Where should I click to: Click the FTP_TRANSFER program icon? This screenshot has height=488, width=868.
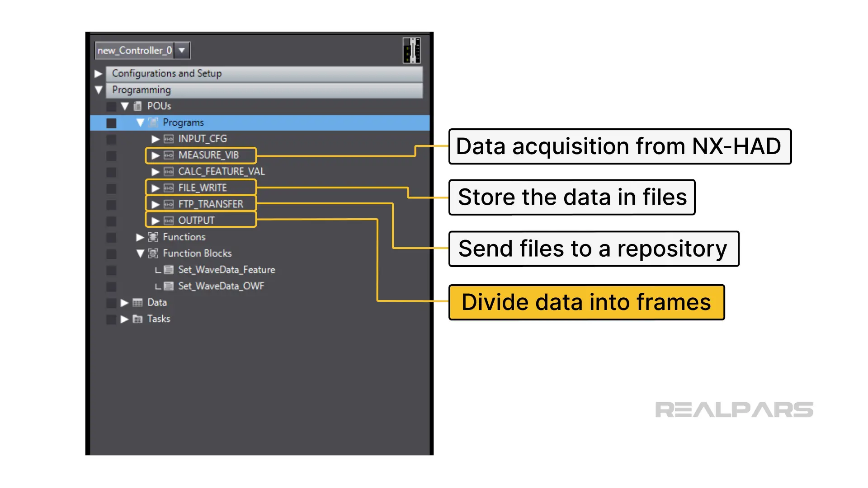[x=169, y=204]
